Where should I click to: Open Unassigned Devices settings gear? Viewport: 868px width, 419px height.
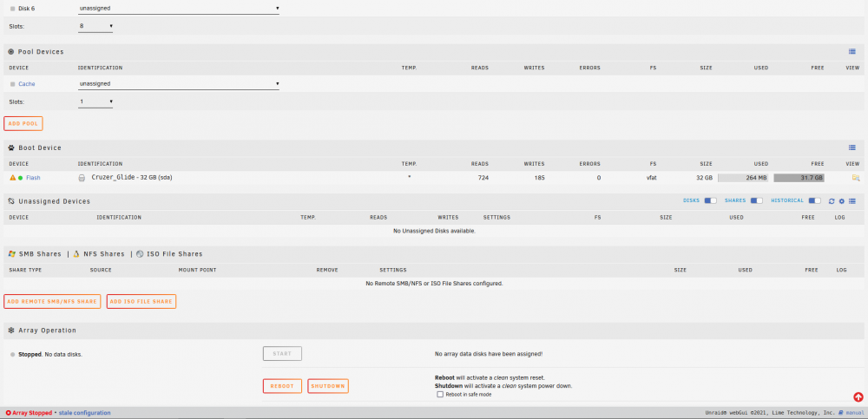[841, 201]
